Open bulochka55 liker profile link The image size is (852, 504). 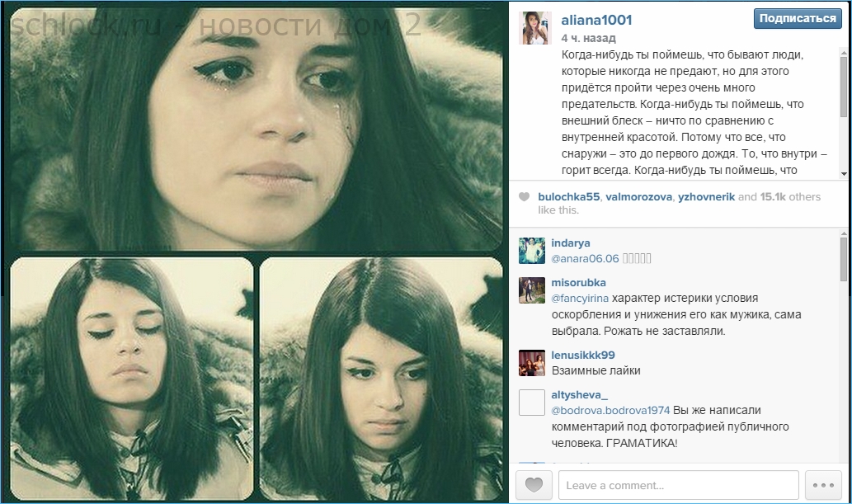pyautogui.click(x=569, y=197)
